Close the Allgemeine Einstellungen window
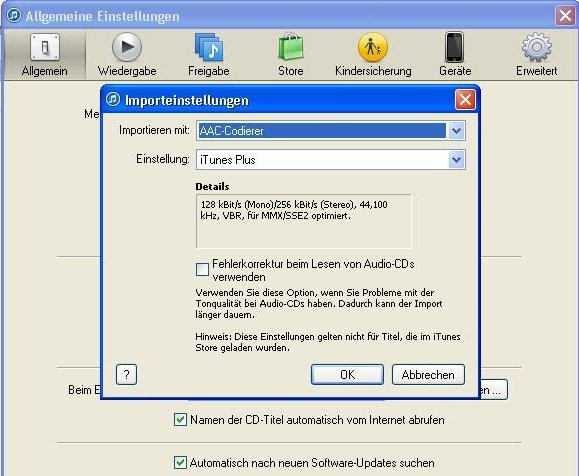Screen dimensions: 579x476 click(x=565, y=16)
